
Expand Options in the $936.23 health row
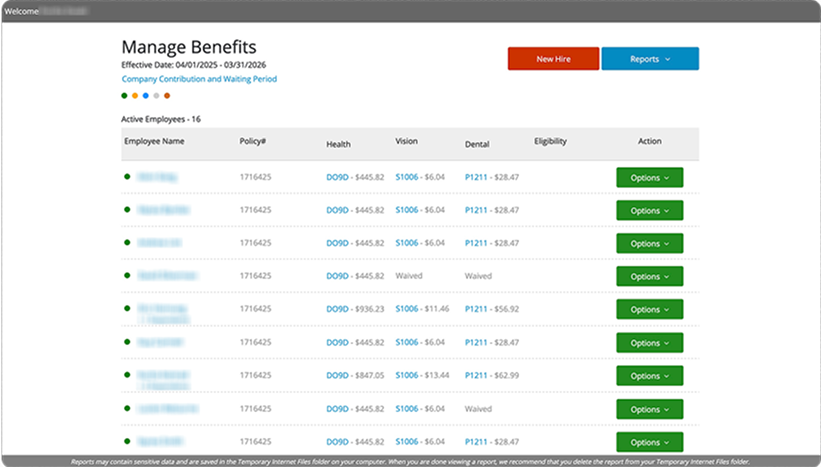click(649, 309)
